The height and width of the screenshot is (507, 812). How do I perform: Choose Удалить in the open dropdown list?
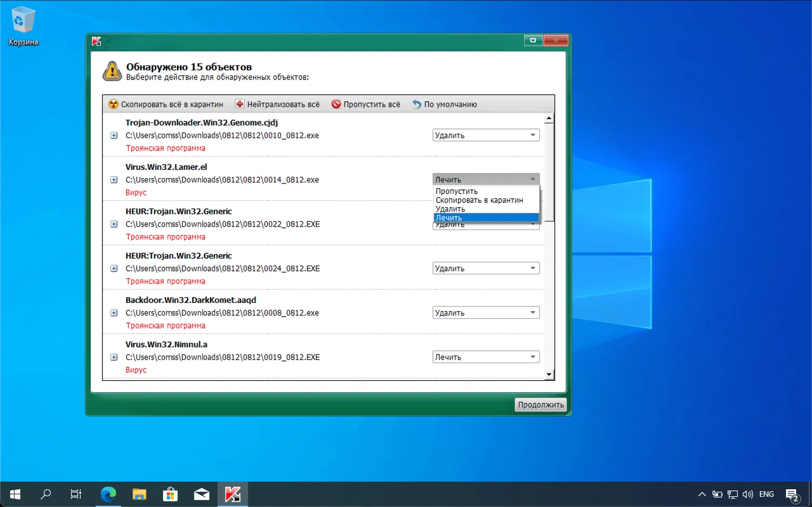coord(486,209)
